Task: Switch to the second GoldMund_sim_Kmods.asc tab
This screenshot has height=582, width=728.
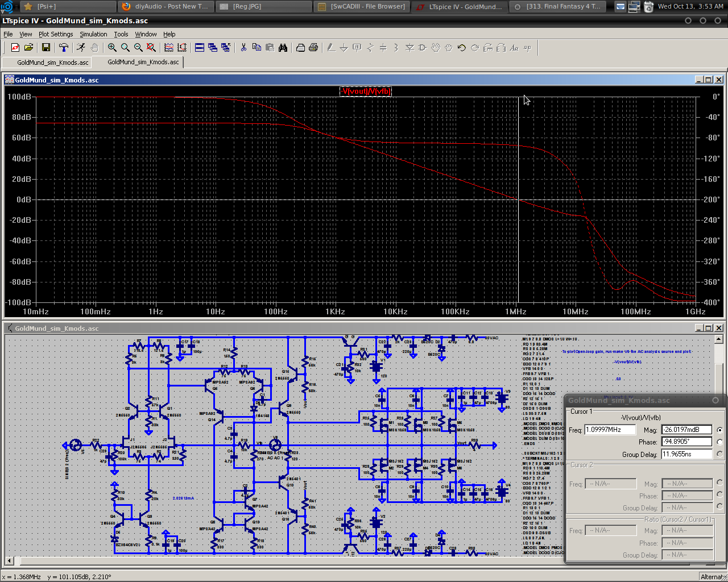Action: pyautogui.click(x=138, y=62)
